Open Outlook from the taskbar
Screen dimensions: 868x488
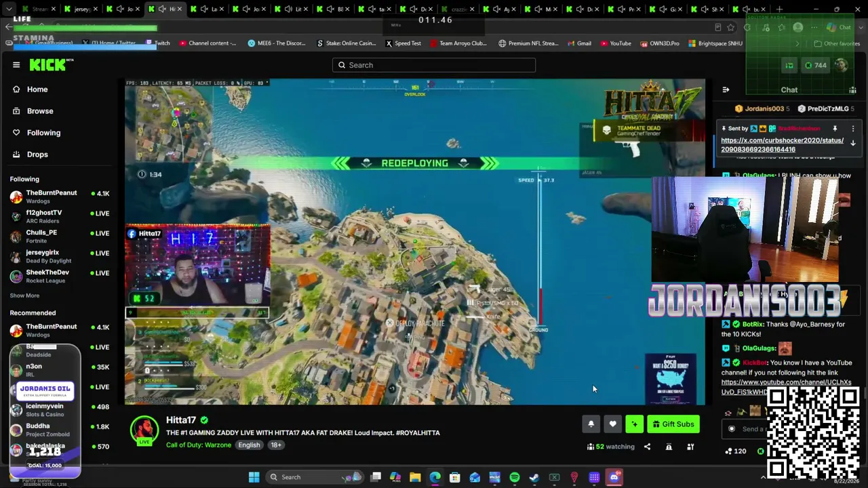click(x=475, y=477)
